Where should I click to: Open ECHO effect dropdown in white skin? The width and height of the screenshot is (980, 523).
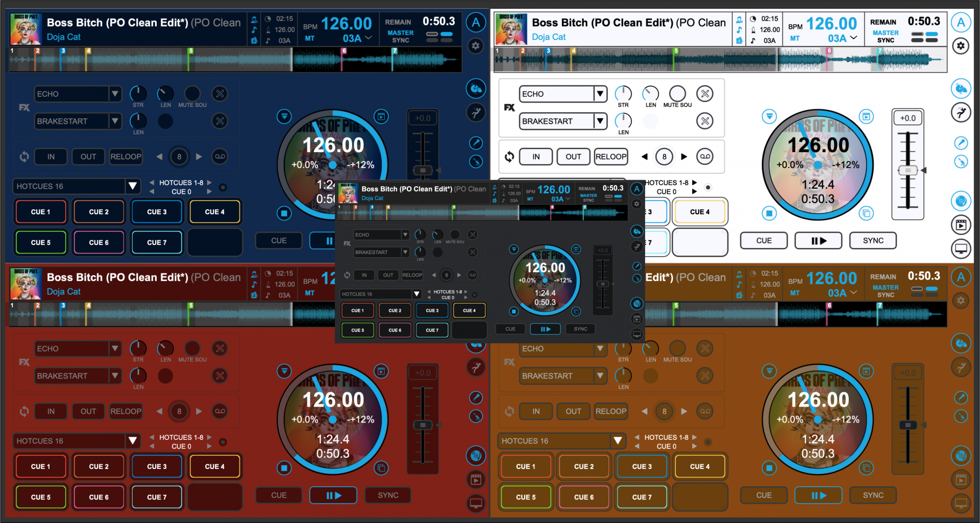click(x=563, y=94)
